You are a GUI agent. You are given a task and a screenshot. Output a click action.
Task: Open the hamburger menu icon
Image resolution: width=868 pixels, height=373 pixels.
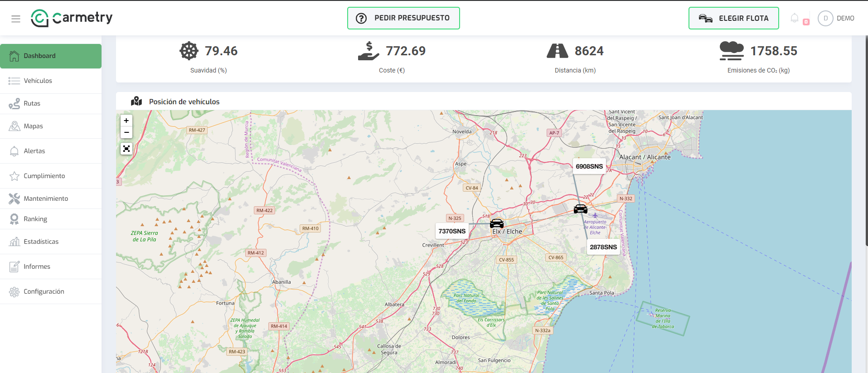click(16, 19)
